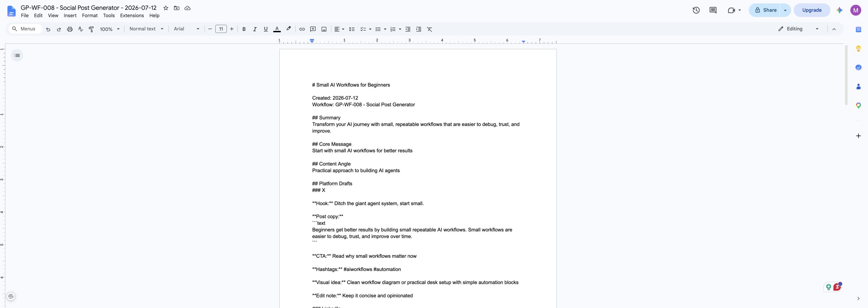Open Editing mode dropdown
868x308 pixels.
click(798, 29)
